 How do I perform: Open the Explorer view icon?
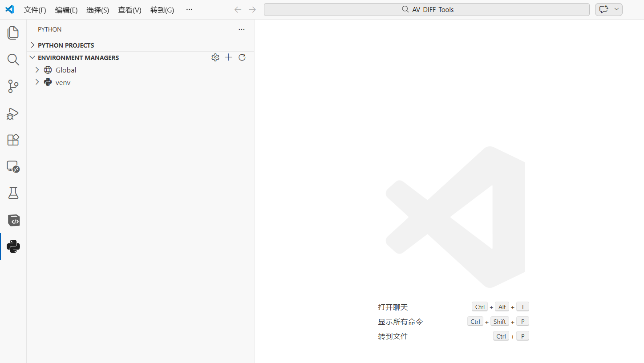tap(13, 32)
